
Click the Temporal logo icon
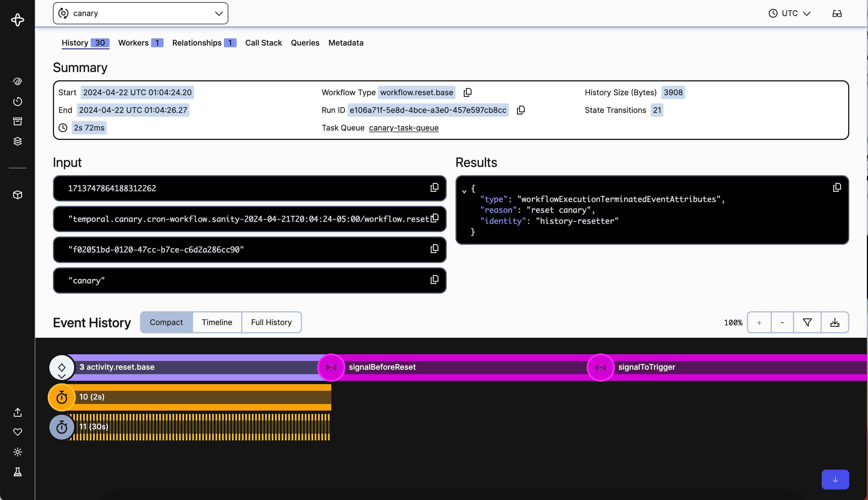click(x=17, y=20)
